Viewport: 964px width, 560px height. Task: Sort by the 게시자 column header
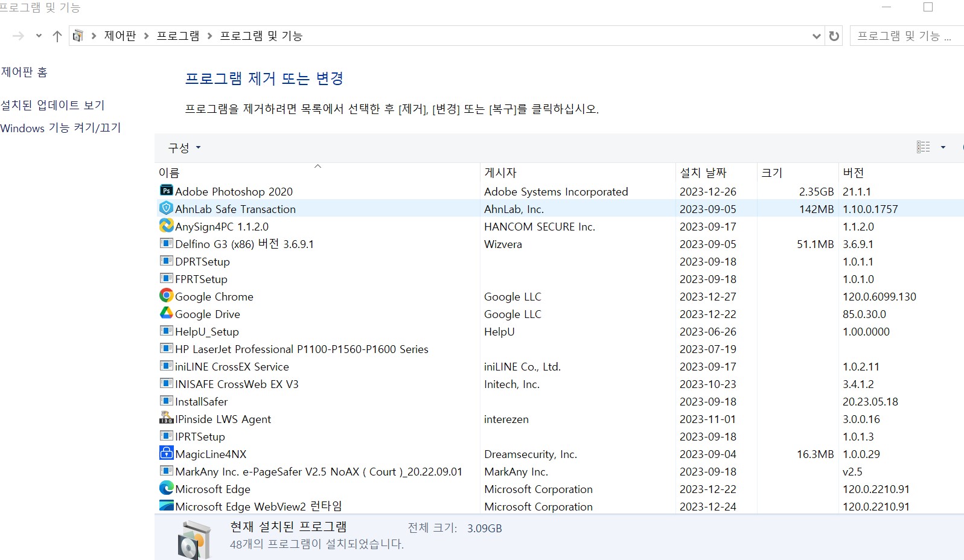(578, 173)
